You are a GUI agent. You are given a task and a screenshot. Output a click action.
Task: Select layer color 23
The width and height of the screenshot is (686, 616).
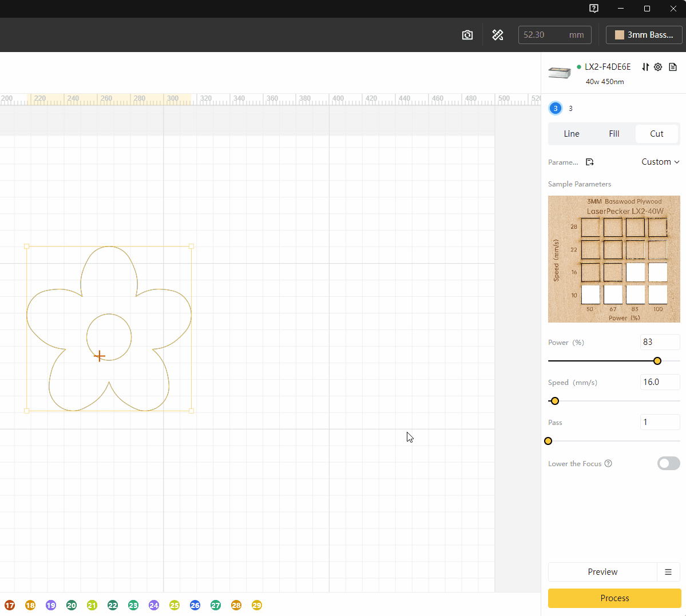133,605
